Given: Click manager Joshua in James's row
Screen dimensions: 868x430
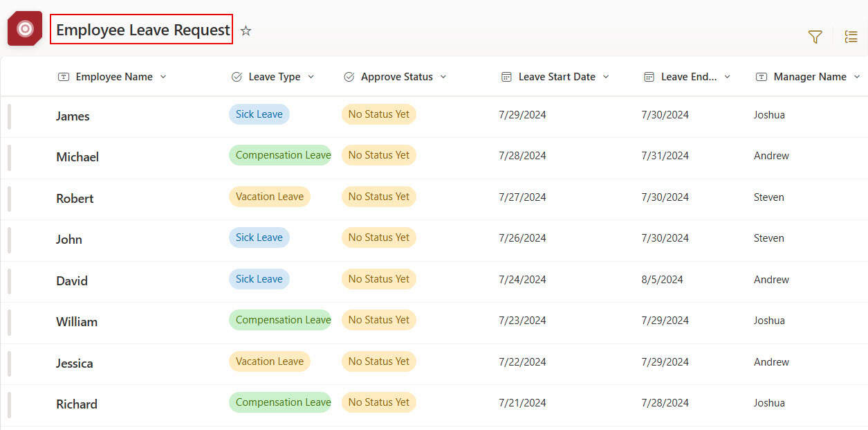Looking at the screenshot, I should (769, 115).
